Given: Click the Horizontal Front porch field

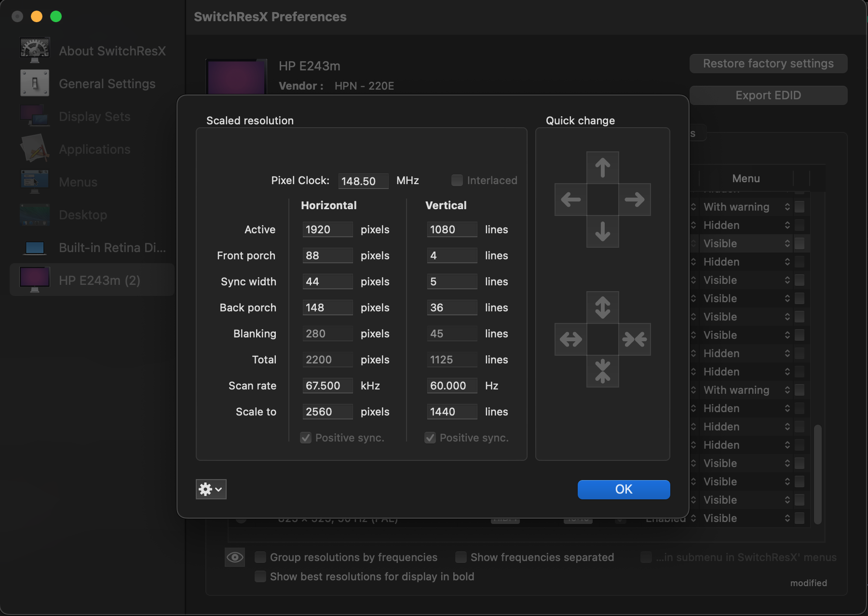Looking at the screenshot, I should (x=327, y=255).
